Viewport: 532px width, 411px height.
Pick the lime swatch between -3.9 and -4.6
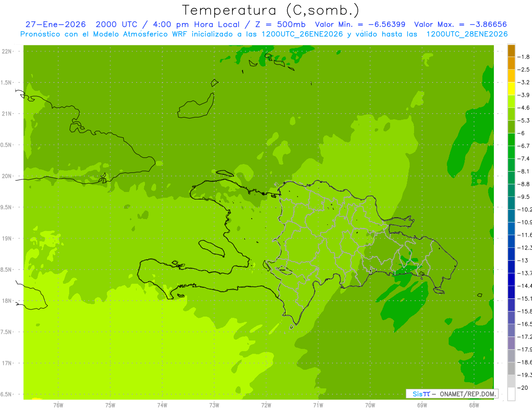tap(511, 102)
